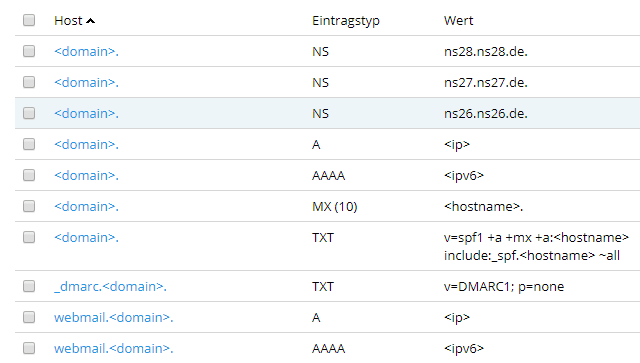Screen dimensions: 640x363
Task: Check the v=spf1 TXT record checkbox
Action: point(29,237)
